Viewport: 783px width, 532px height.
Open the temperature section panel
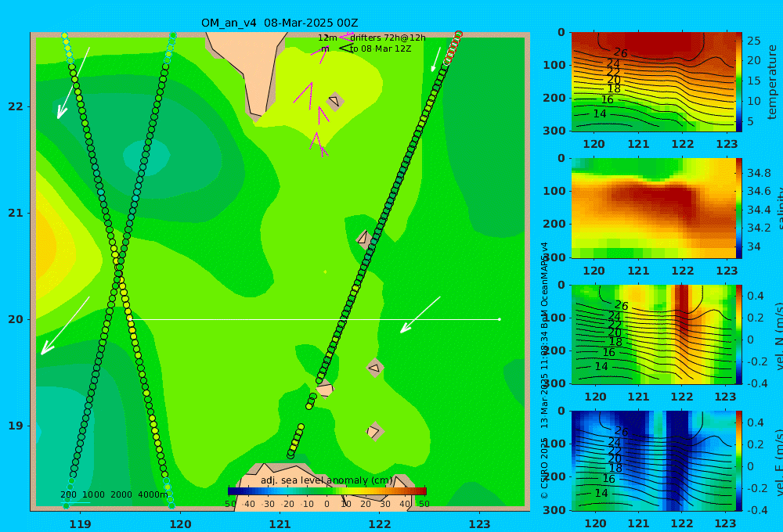click(x=653, y=82)
